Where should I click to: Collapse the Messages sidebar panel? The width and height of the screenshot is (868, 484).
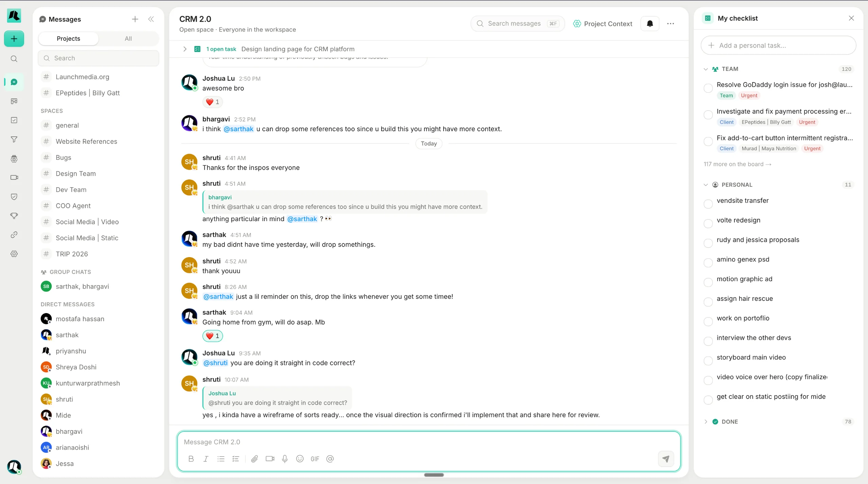151,19
